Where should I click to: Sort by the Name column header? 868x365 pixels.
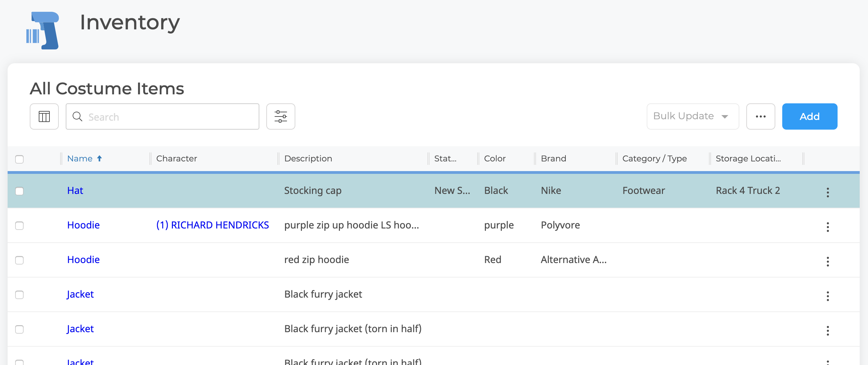point(80,158)
